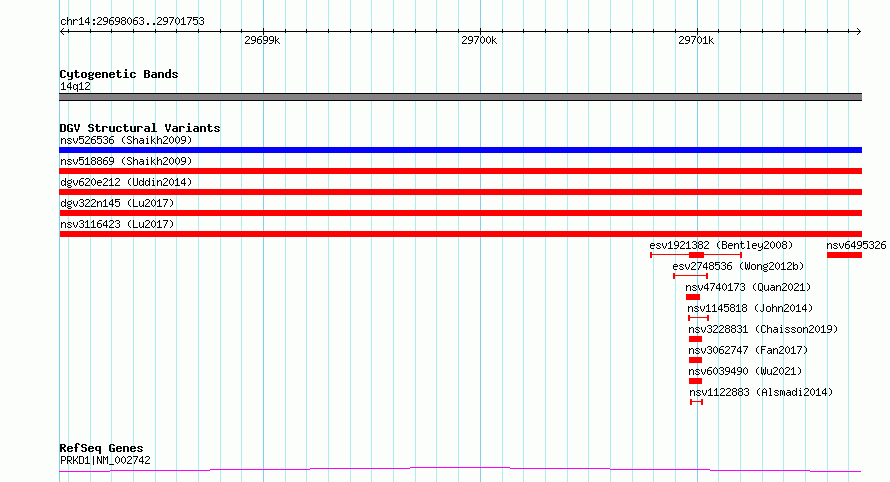Click the red bar under dgv620e212
The height and width of the screenshot is (482, 890).
[460, 192]
